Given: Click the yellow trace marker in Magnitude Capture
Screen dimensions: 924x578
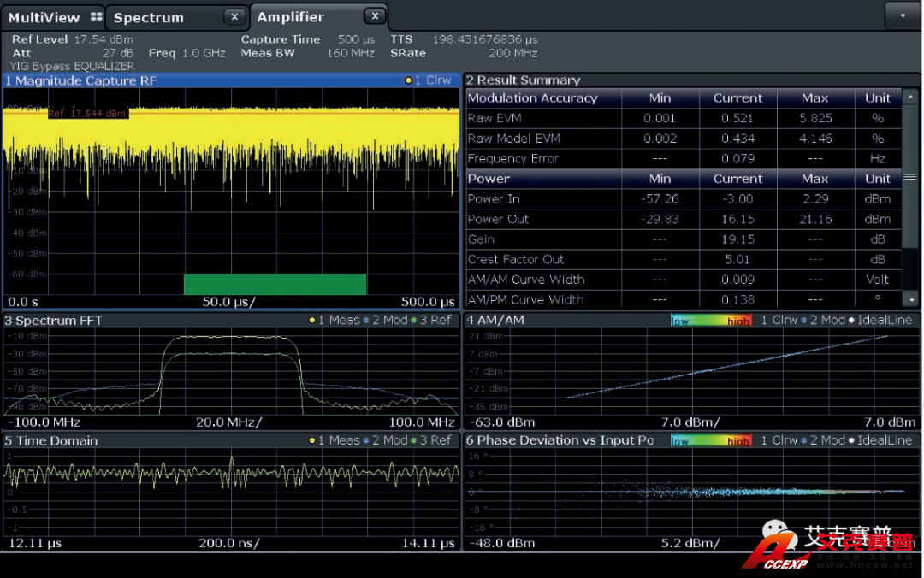Looking at the screenshot, I should click(409, 80).
